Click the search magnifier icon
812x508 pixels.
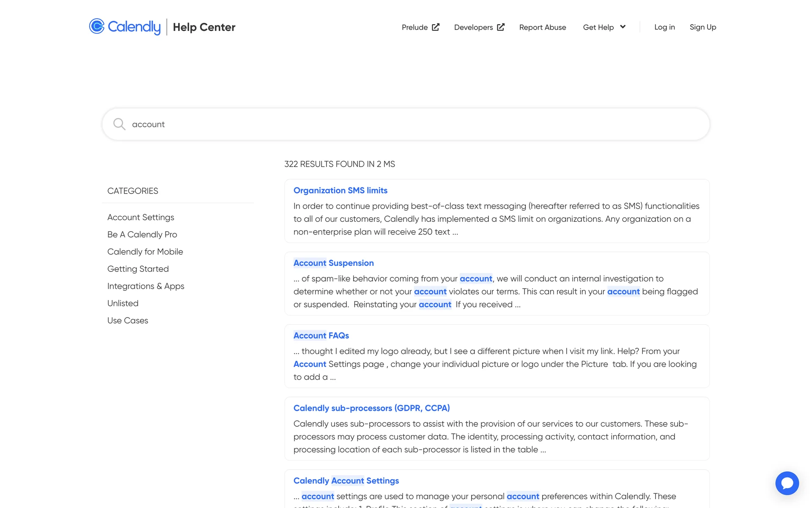click(119, 124)
